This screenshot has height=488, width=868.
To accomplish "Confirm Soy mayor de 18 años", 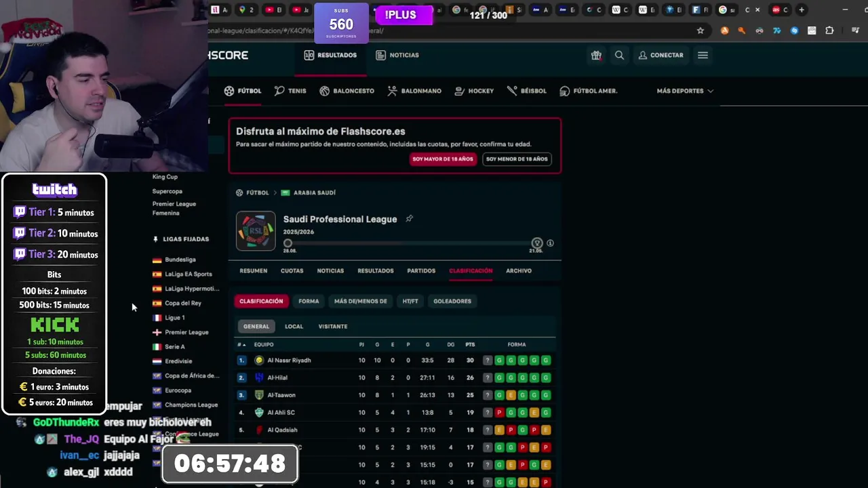I will tap(443, 159).
